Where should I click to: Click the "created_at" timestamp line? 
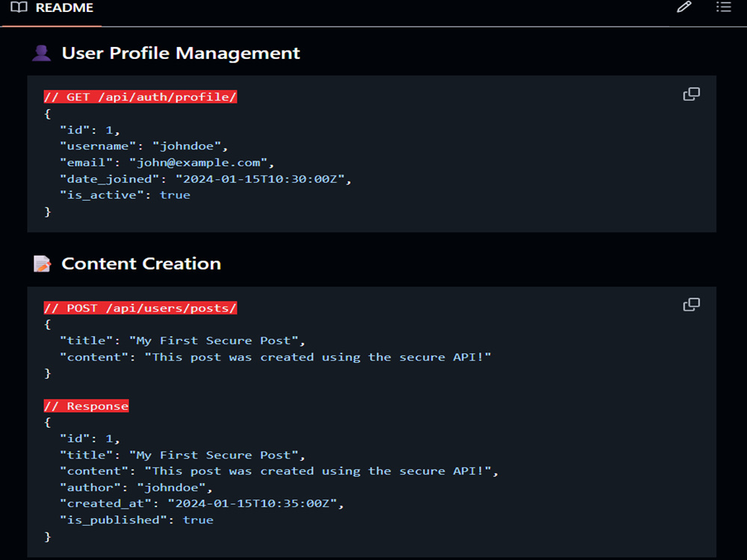point(202,504)
